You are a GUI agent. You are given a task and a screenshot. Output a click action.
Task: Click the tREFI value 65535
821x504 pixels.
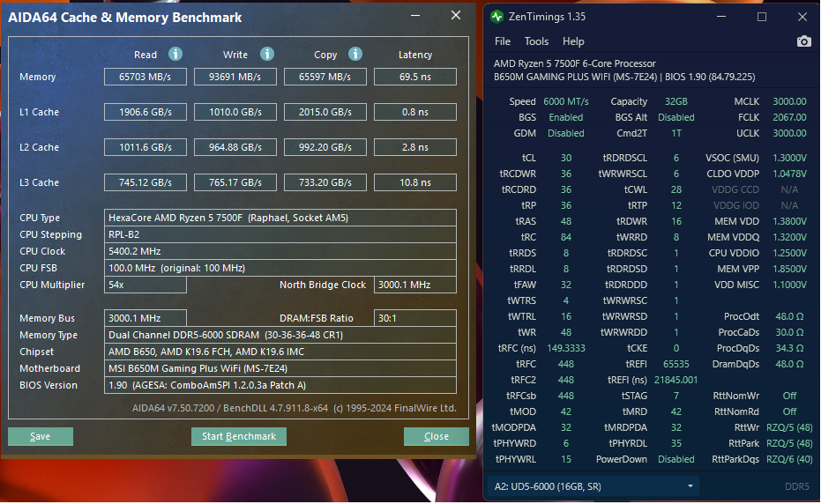tap(676, 364)
